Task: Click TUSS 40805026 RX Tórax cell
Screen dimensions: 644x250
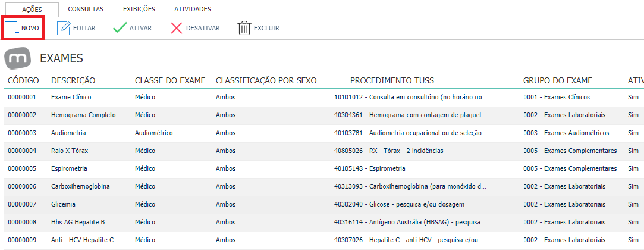Action: (x=388, y=151)
